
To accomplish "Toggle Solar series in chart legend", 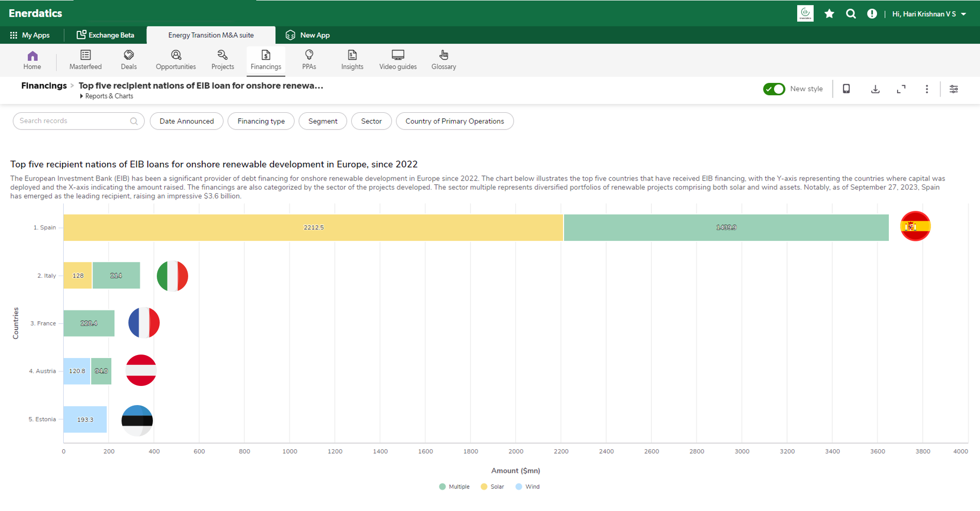I will click(492, 486).
